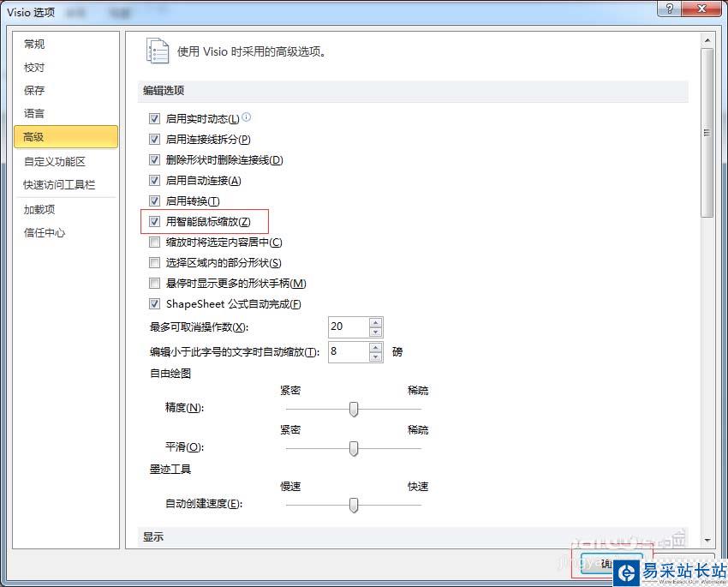Enable 悬停时显示更多的形状手柄
The height and width of the screenshot is (587, 728).
(x=155, y=284)
